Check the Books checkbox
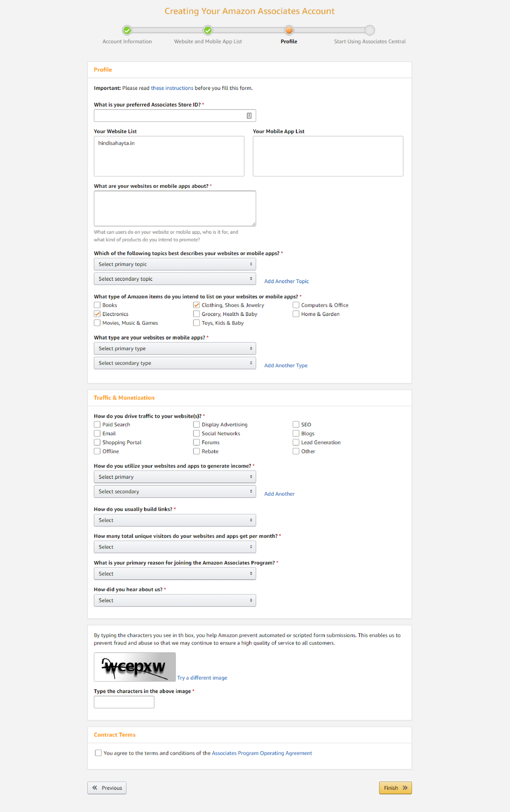The width and height of the screenshot is (510, 812). point(97,305)
